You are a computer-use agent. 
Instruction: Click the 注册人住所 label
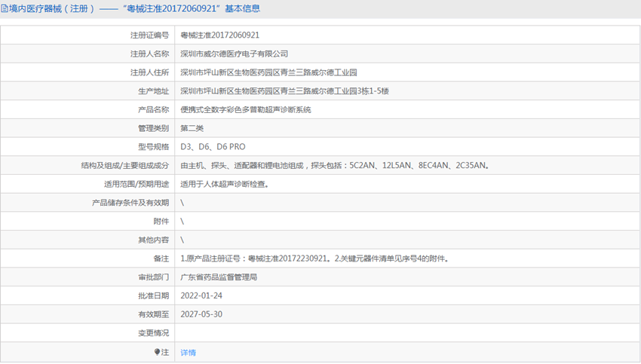click(149, 72)
